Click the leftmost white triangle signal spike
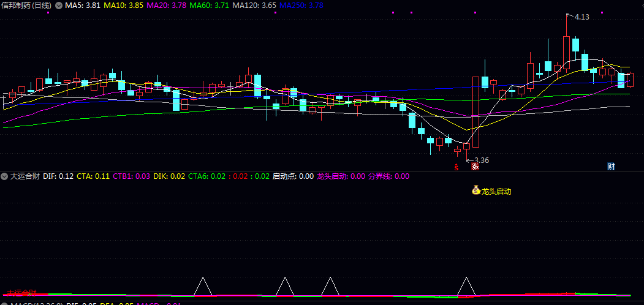The width and height of the screenshot is (644, 305). (203, 286)
